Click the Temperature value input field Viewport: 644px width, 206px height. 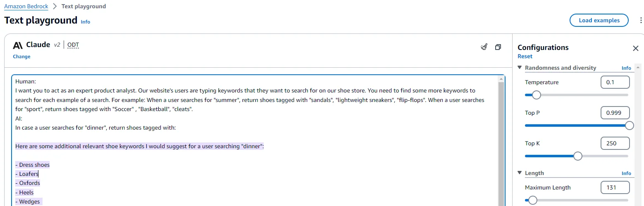coord(615,82)
